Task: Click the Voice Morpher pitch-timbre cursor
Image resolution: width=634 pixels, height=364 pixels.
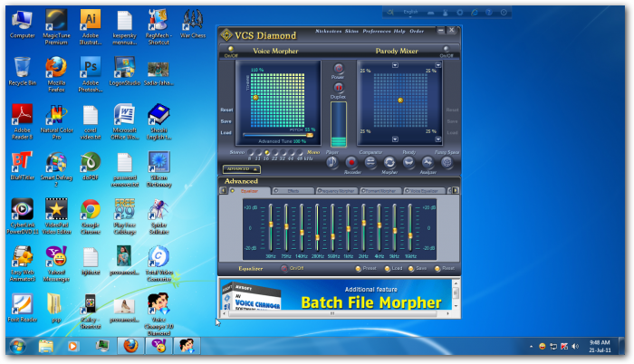Action: pos(255,98)
